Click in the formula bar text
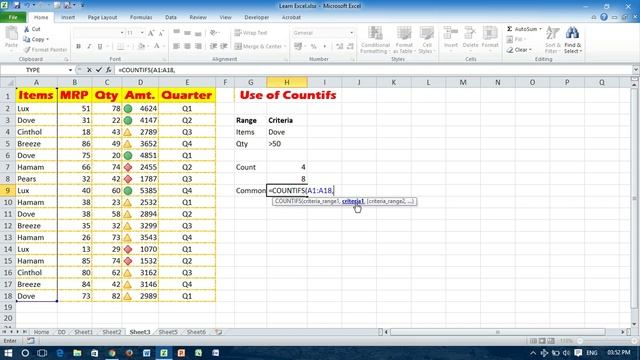This screenshot has width=640, height=360. 147,70
